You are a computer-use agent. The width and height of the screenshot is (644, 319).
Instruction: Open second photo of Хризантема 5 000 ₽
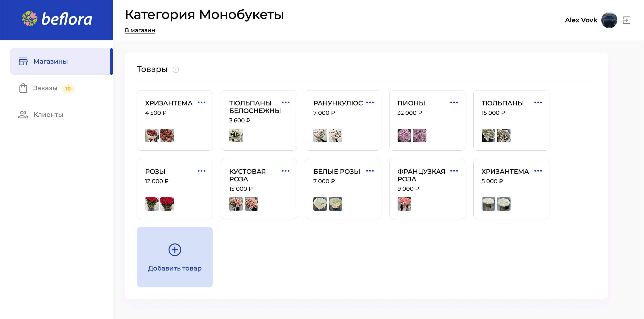[504, 204]
